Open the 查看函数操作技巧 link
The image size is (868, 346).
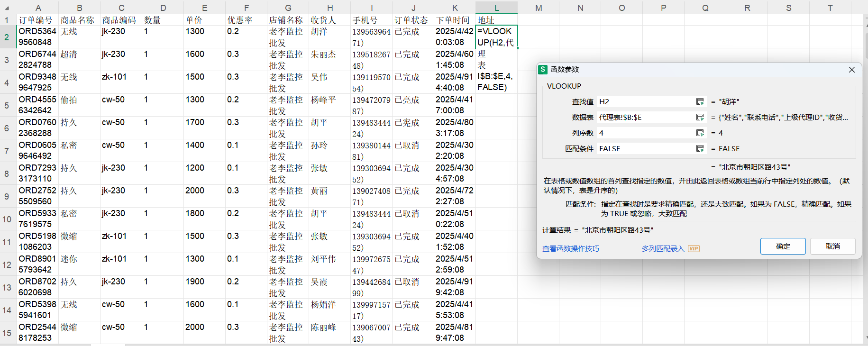point(570,249)
